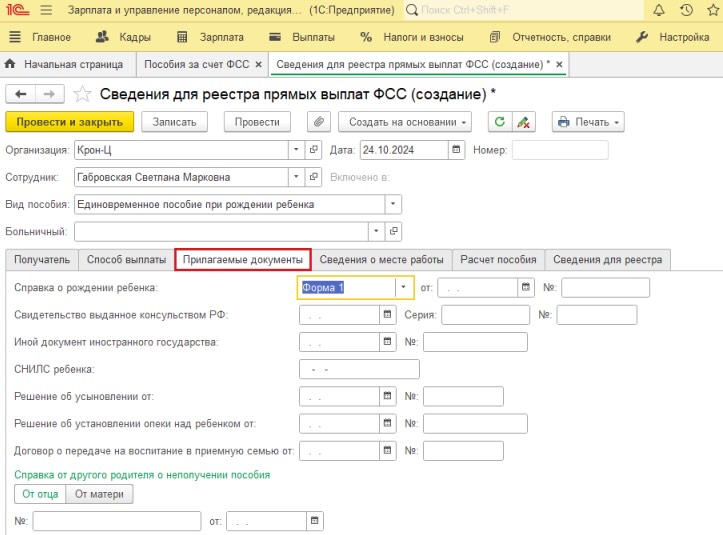Go forward with right arrow button

pos(49,94)
